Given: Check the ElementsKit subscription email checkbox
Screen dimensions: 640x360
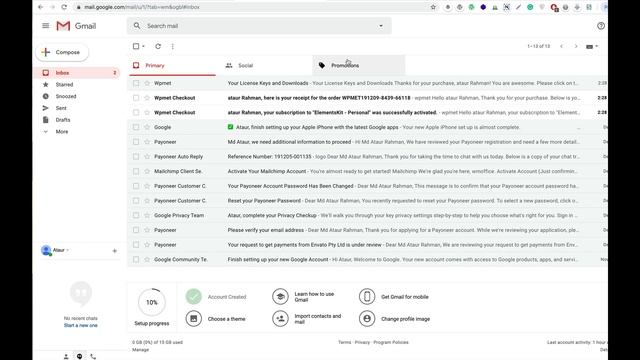Looking at the screenshot, I should [136, 112].
